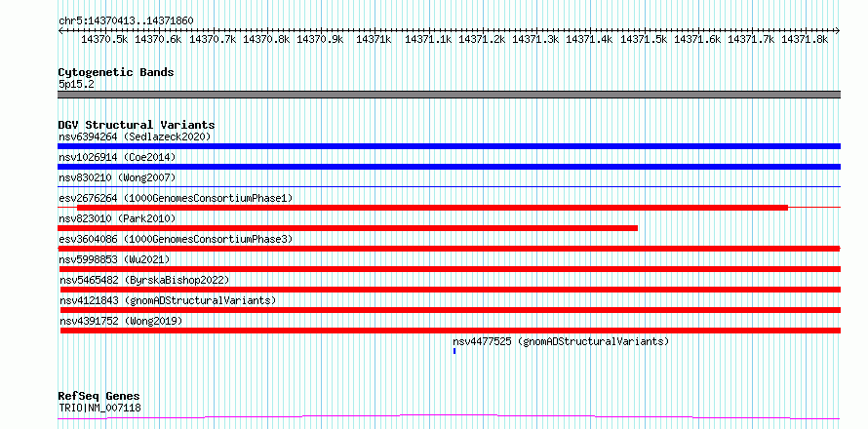868x429 pixels.
Task: Click the 14371.4k ruler tick label
Action: [x=589, y=39]
